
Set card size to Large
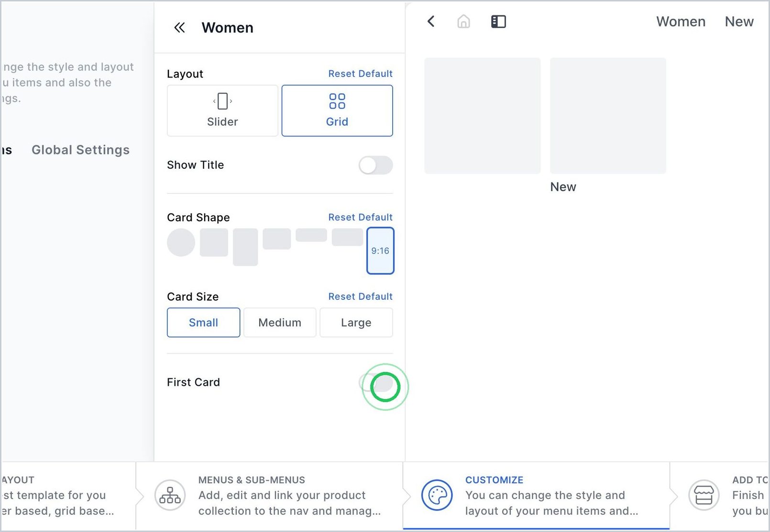pos(356,323)
